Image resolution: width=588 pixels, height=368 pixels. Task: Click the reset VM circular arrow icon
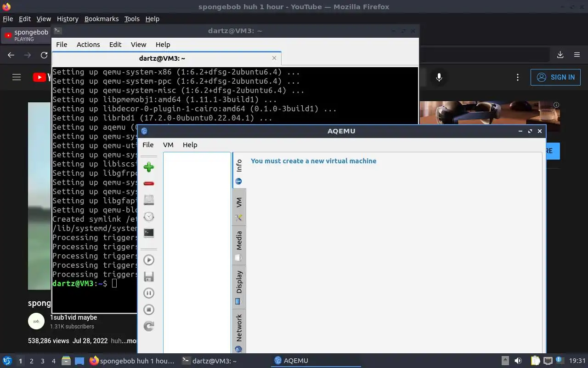tap(148, 326)
